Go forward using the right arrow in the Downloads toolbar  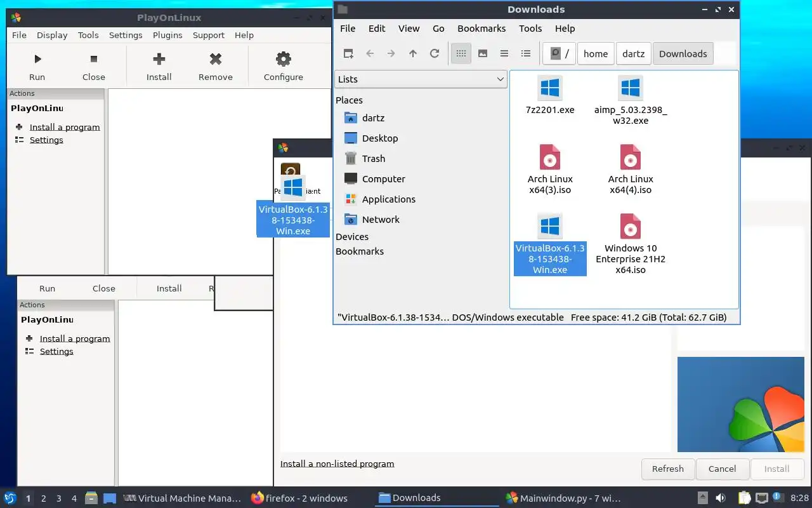[391, 53]
